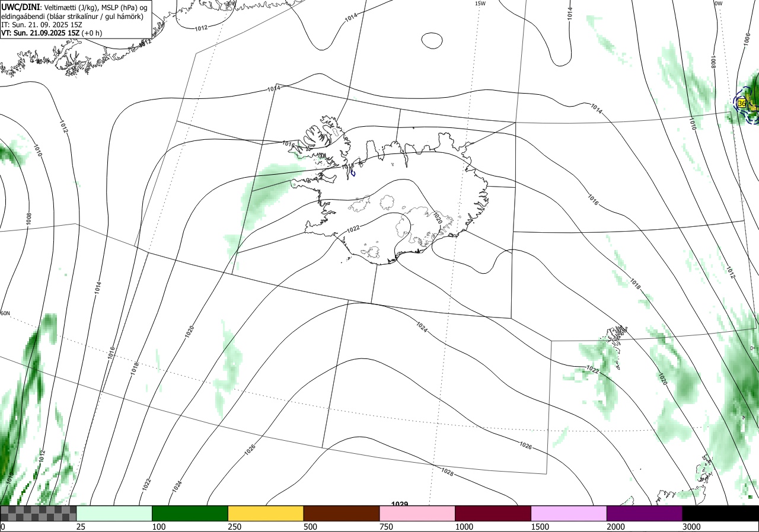The height and width of the screenshot is (532, 759).
Task: Click the legend value "1000"
Action: coord(464,527)
